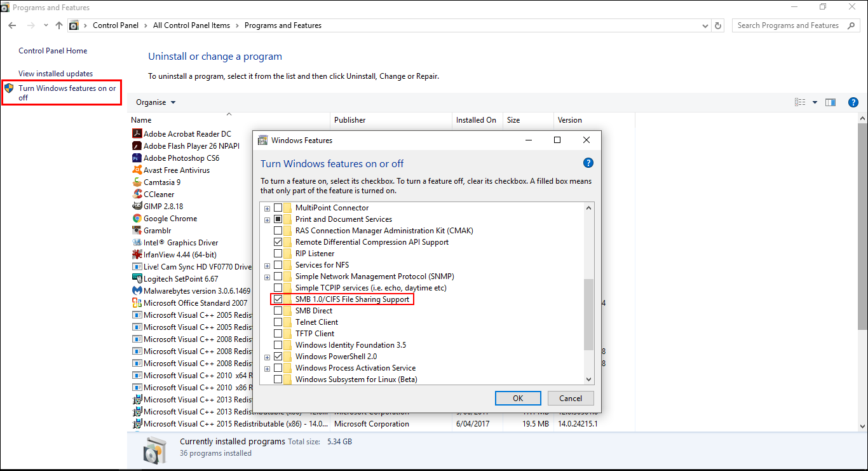
Task: Check the MultiPoint Connector checkbox
Action: pyautogui.click(x=278, y=208)
